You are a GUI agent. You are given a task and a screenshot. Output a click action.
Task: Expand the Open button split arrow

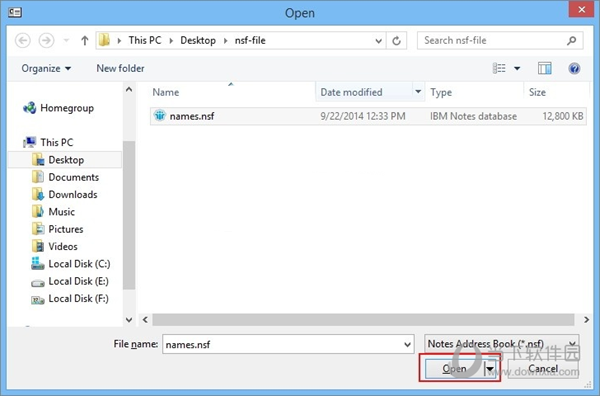491,369
